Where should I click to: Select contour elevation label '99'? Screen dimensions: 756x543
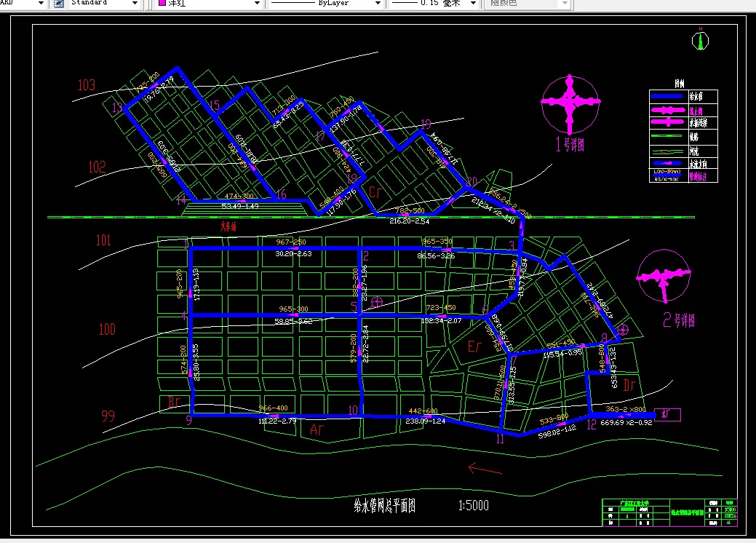coord(108,416)
